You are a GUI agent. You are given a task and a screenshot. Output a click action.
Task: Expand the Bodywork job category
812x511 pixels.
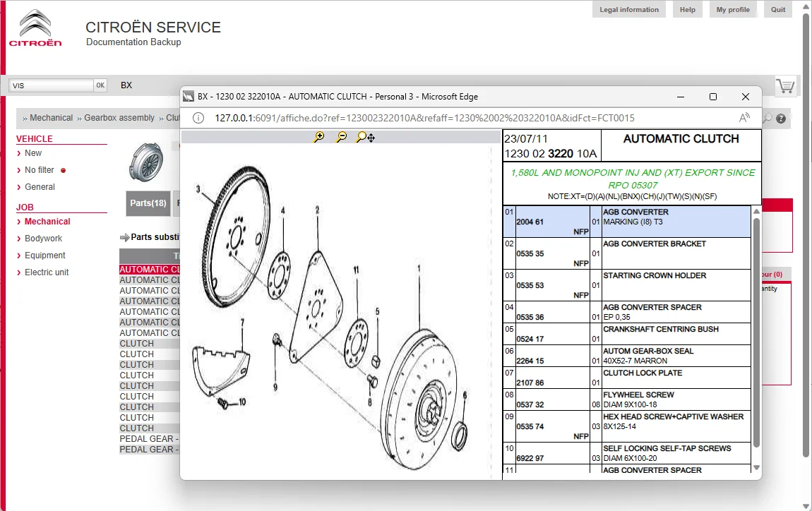pyautogui.click(x=43, y=239)
